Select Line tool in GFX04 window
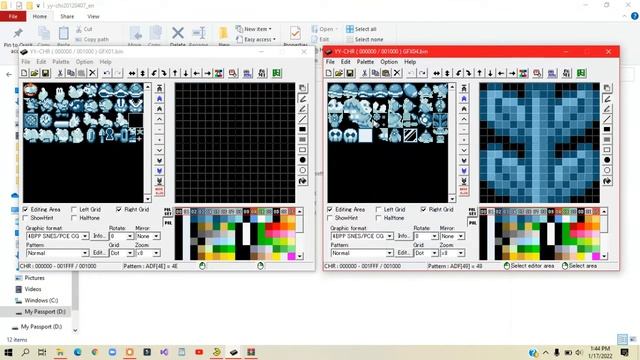This screenshot has height=360, width=640. pyautogui.click(x=607, y=119)
